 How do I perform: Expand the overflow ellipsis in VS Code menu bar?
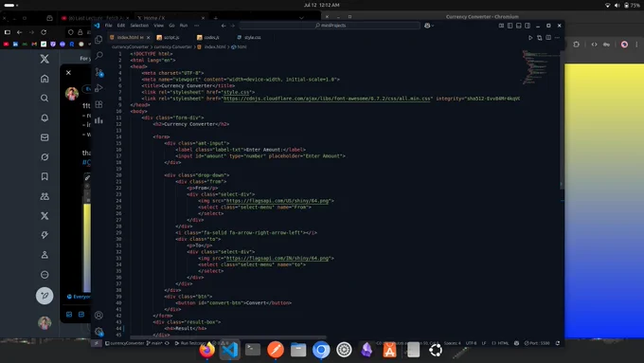[x=197, y=26]
